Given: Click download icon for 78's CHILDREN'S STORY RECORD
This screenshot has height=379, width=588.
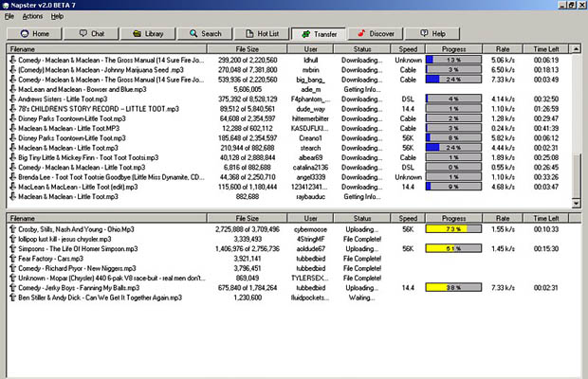Looking at the screenshot, I should click(x=12, y=109).
